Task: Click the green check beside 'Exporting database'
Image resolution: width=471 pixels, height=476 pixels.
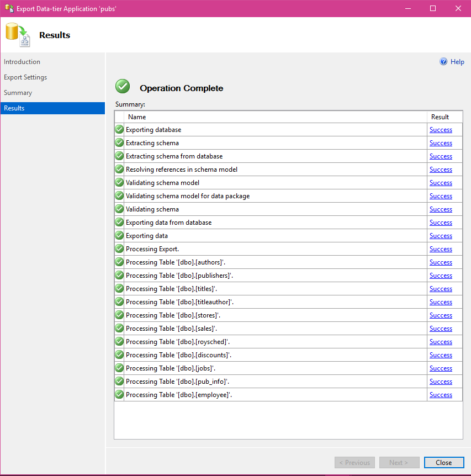Action: coord(119,129)
